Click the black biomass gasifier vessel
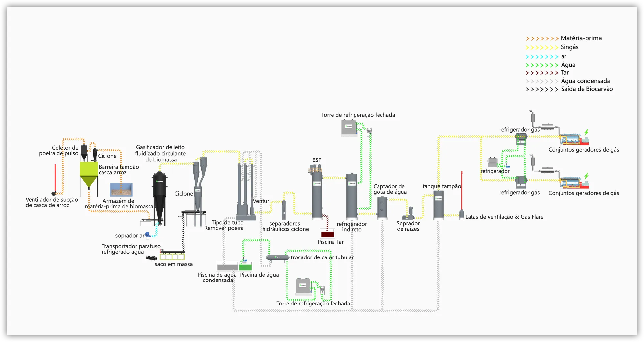The image size is (644, 342). (x=159, y=197)
